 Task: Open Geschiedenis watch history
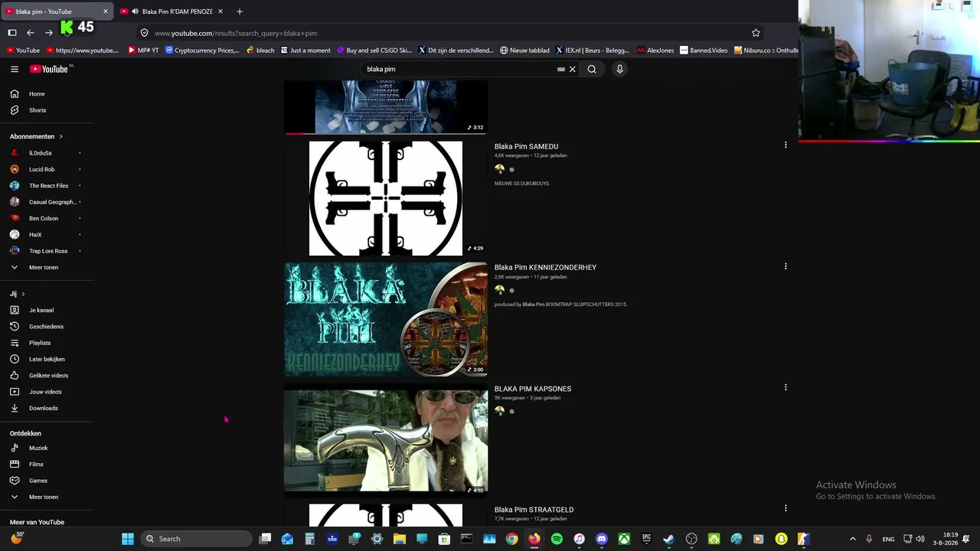pos(47,327)
